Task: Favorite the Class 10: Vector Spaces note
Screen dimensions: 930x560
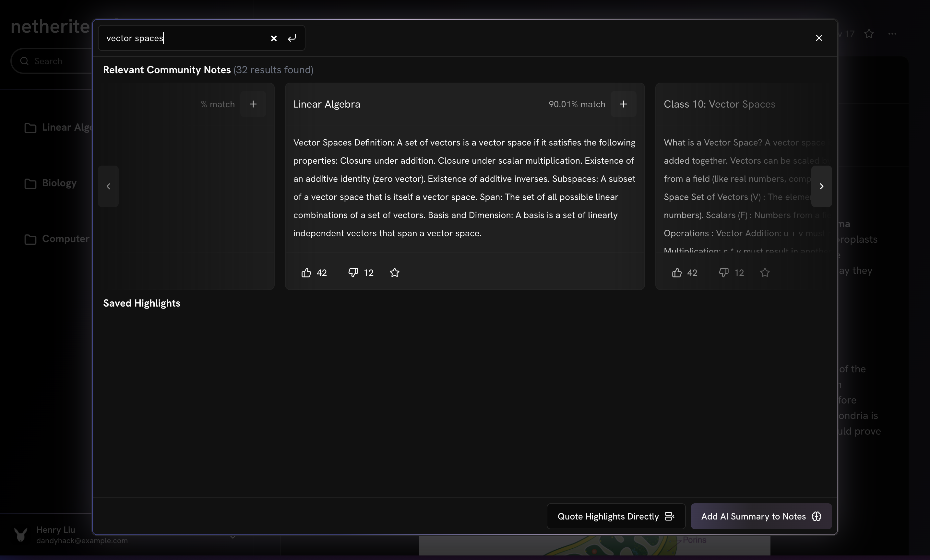Action: click(765, 273)
